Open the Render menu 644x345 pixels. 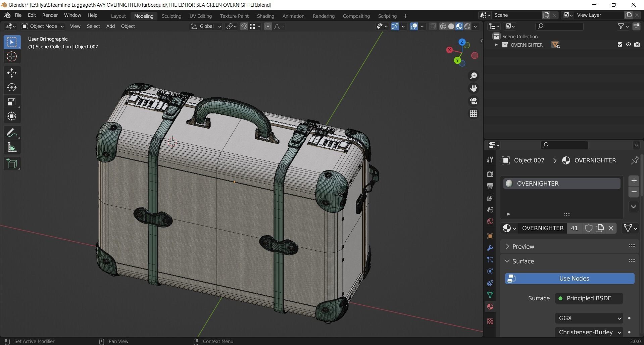[x=50, y=15]
